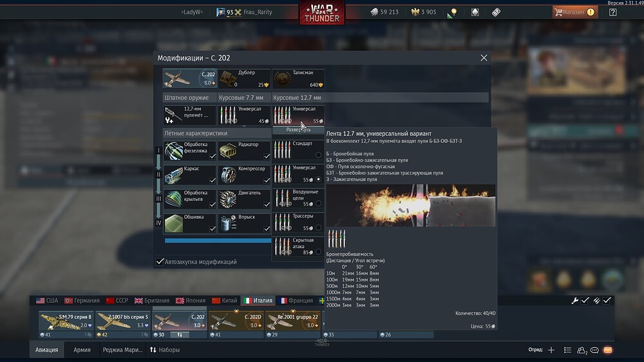Select the Стандарт belt radio button

pyautogui.click(x=318, y=155)
